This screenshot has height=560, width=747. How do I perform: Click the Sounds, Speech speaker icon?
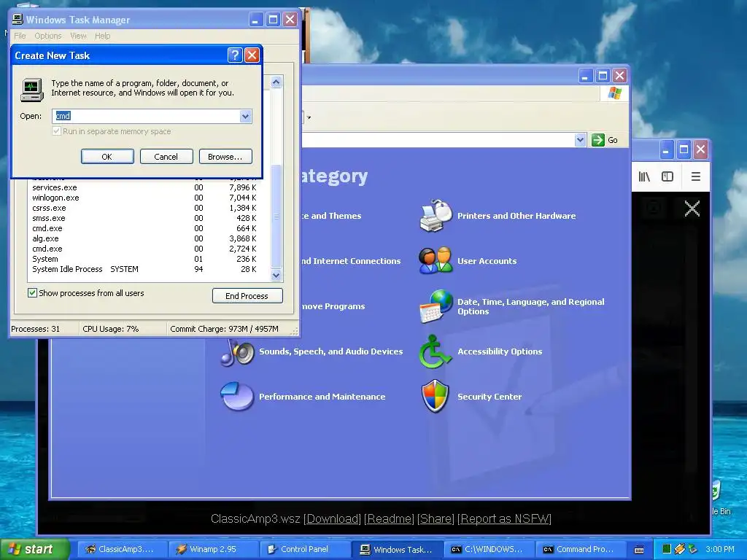[x=237, y=352]
